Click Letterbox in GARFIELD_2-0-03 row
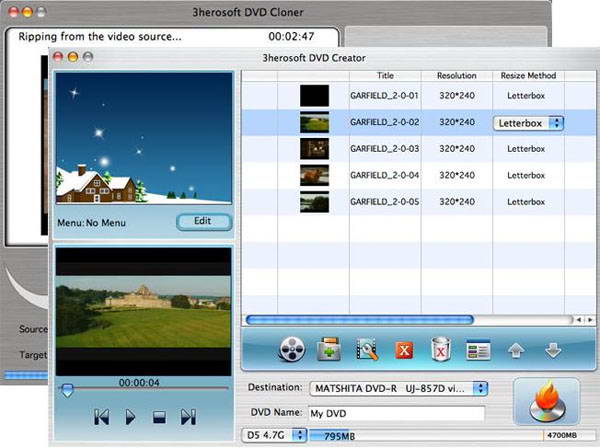The image size is (600, 448). 526,149
